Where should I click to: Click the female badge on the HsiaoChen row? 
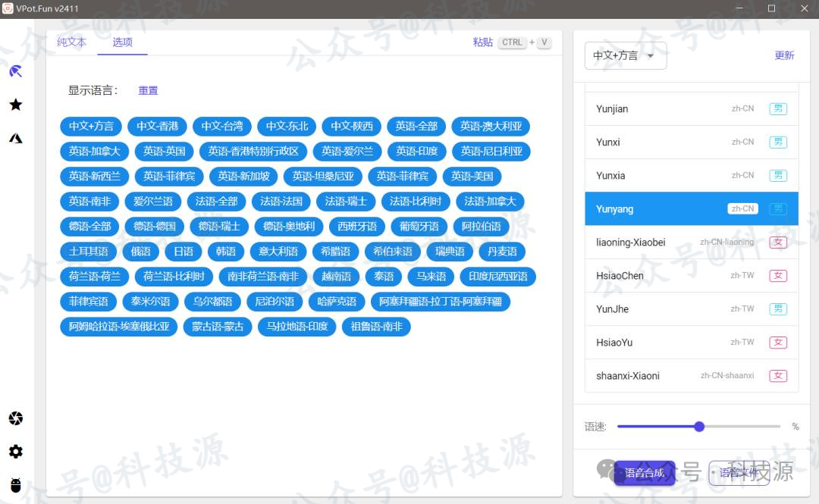click(778, 276)
